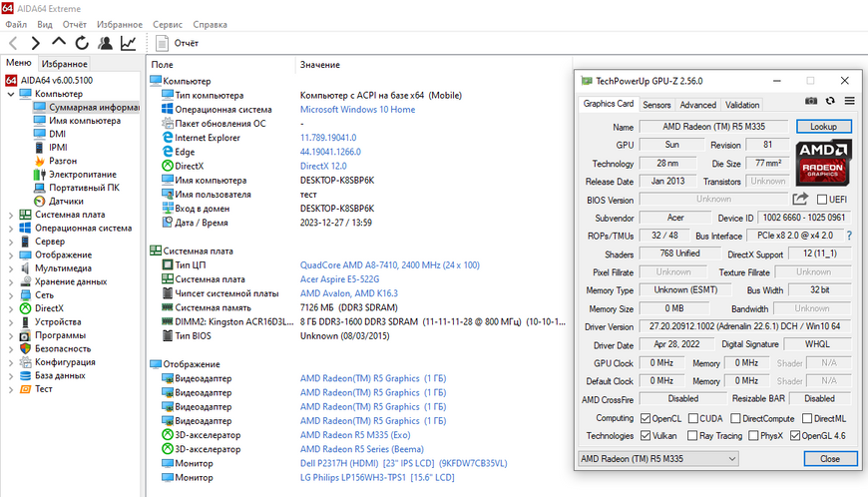The image size is (868, 497).
Task: Click the BIOS export share icon
Action: [x=800, y=199]
